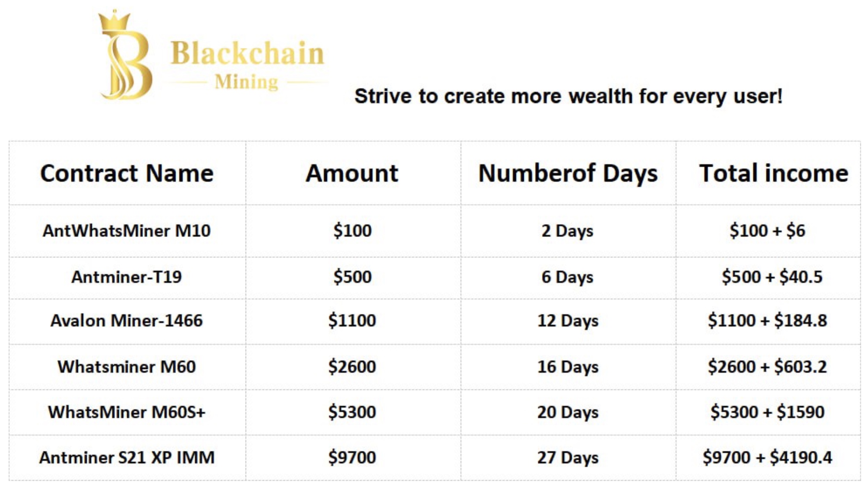Viewport: 868px width, 491px height.
Task: Click the $2600 amount cell
Action: click(x=352, y=367)
